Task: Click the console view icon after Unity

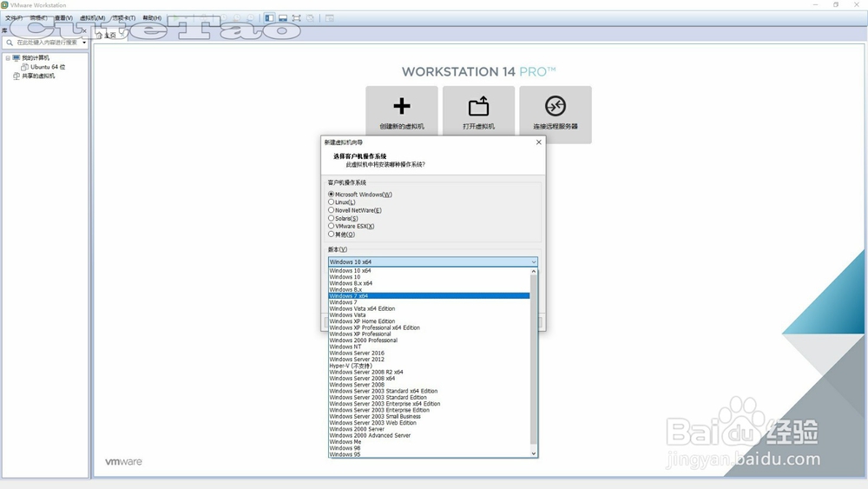Action: [x=329, y=18]
